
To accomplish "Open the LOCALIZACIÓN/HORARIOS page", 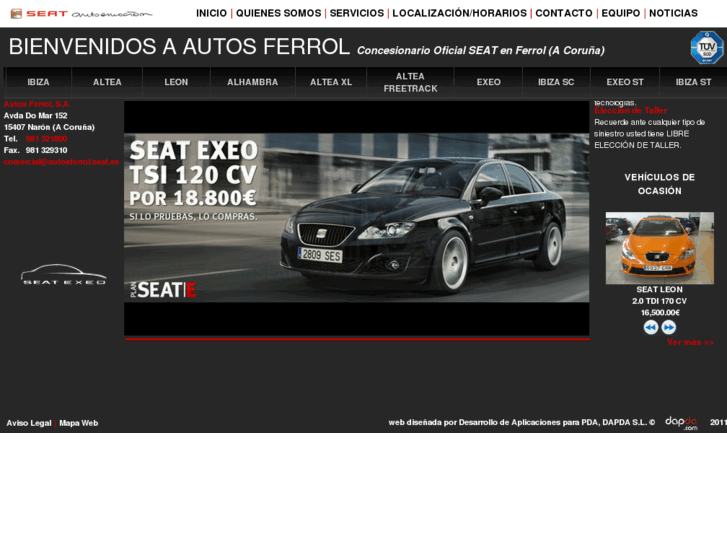I will [x=459, y=13].
